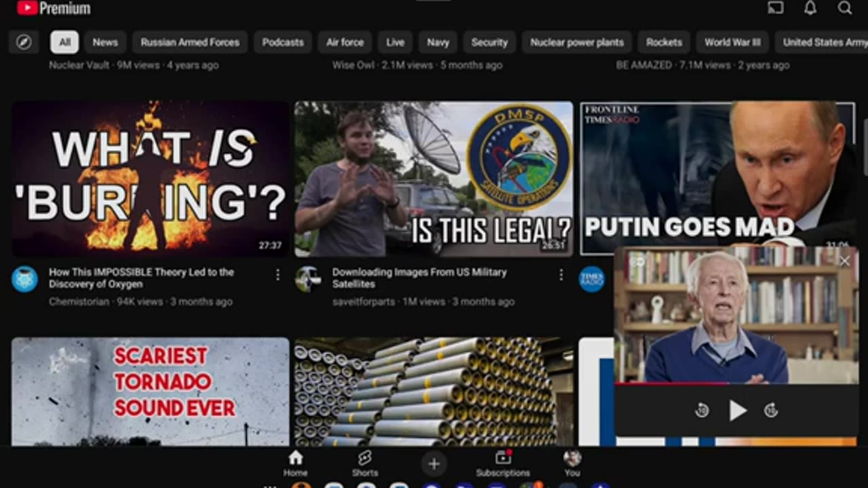The width and height of the screenshot is (868, 488).
Task: Skip forward 10 seconds in the miniplayer
Action: click(771, 410)
